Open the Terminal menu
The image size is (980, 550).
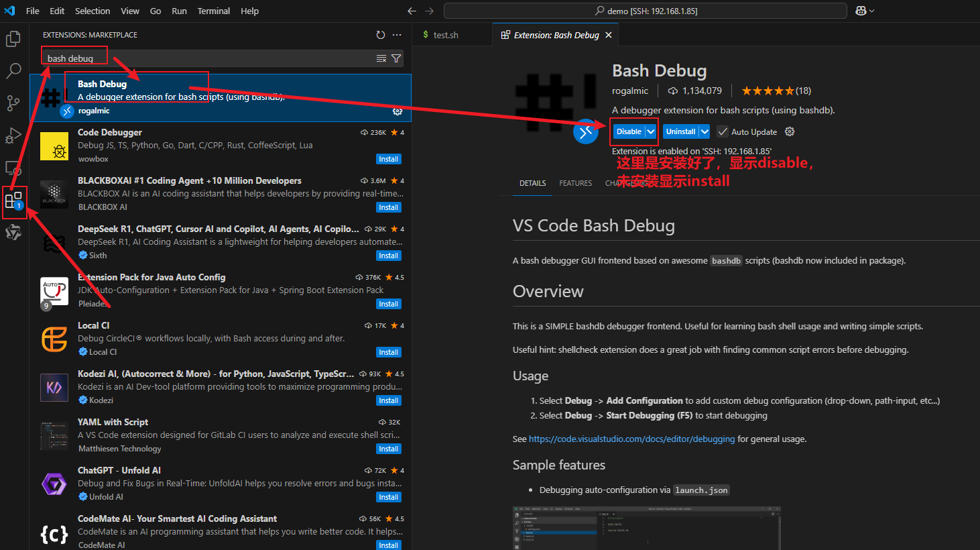pos(214,11)
